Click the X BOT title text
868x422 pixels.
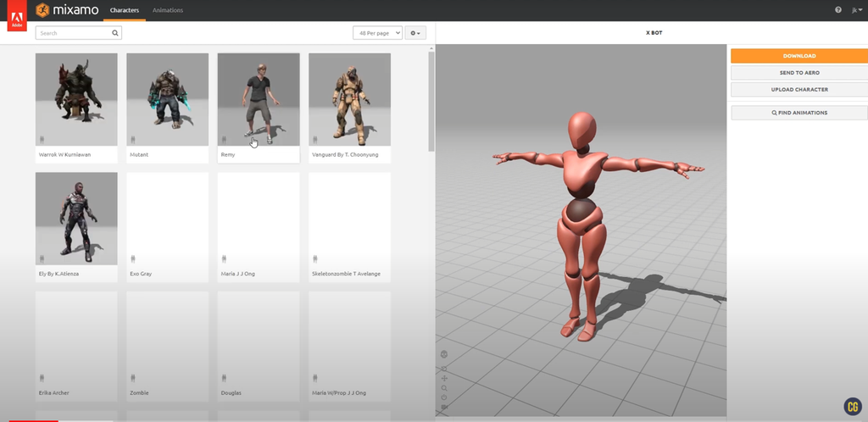pos(654,33)
